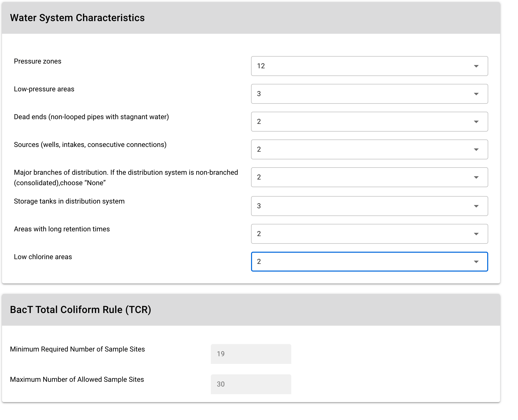Click the Low-pressure areas dropdown arrow
Screen dimensions: 518x420
[x=476, y=94]
